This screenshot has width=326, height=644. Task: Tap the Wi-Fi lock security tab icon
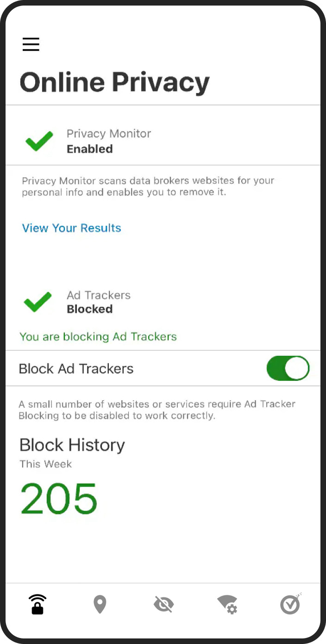[38, 604]
